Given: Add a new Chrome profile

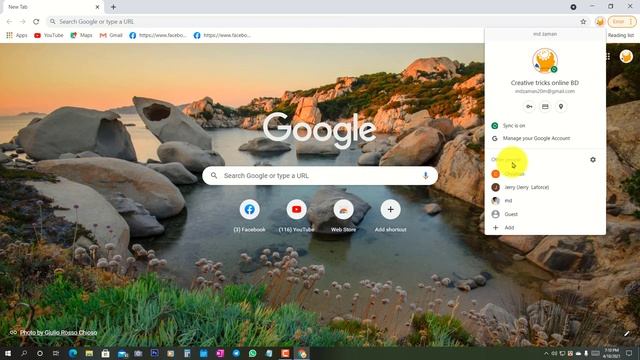Looking at the screenshot, I should 545,228.
